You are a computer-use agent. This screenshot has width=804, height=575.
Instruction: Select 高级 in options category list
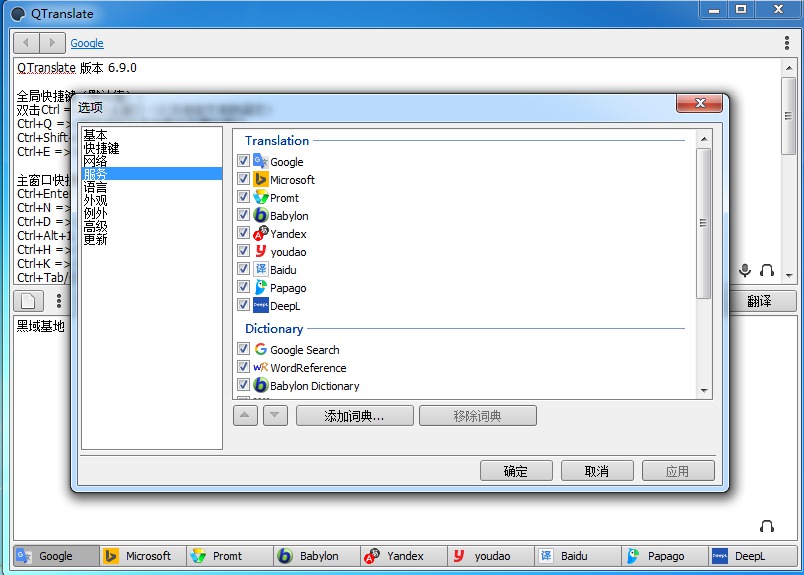coord(152,226)
